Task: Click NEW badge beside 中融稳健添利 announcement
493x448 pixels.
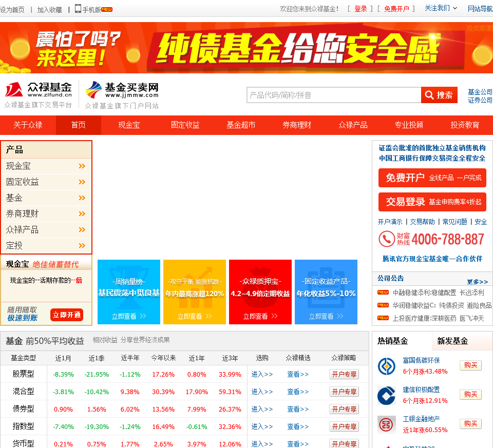Action: point(383,293)
